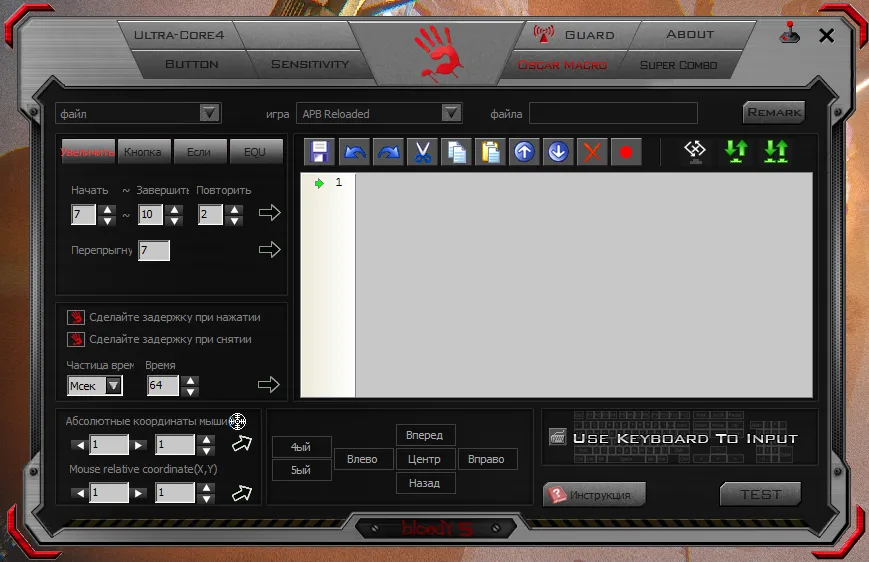Open the 'файл' dropdown list
The width and height of the screenshot is (869, 562).
[x=209, y=113]
